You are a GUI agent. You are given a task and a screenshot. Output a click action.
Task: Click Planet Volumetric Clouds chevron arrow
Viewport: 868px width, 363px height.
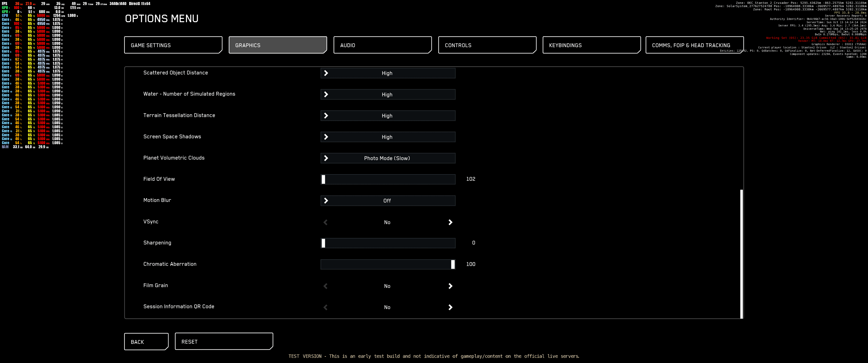(x=326, y=158)
